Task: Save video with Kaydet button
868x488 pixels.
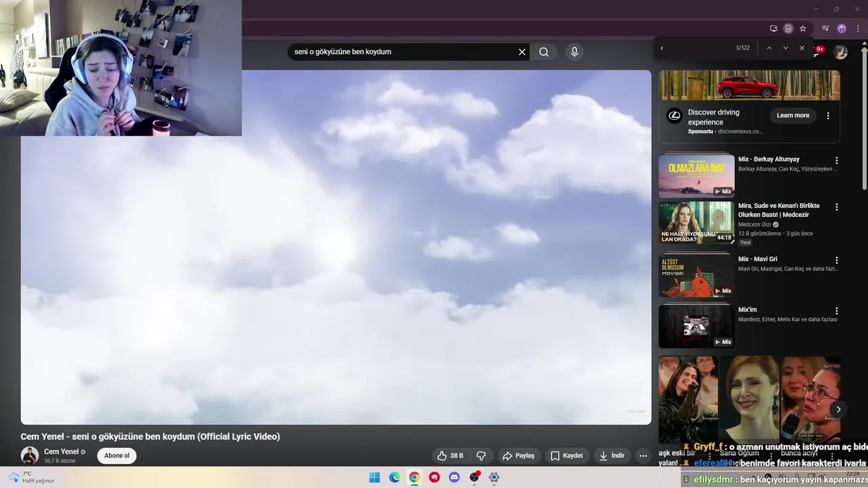Action: pos(567,455)
